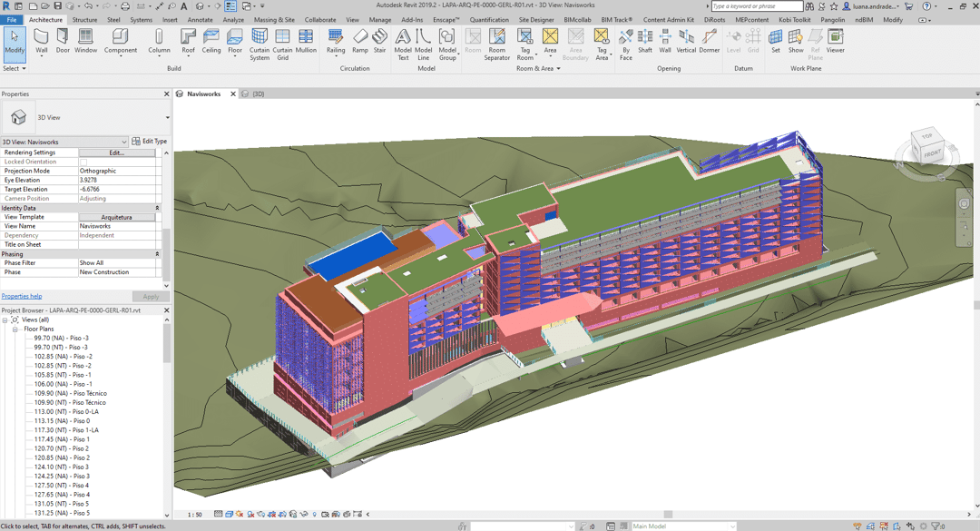Toggle Thin Lines in quick access toolbar
980x531 pixels.
click(x=230, y=6)
